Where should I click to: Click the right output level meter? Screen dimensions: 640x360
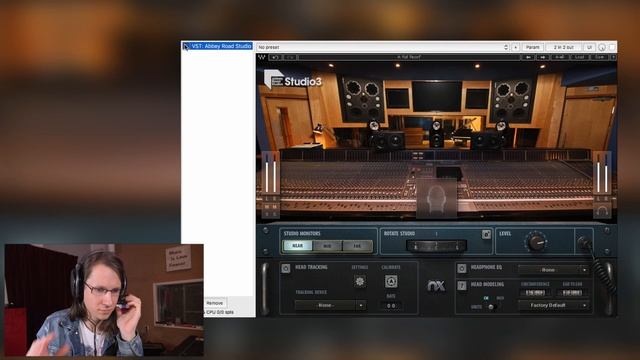pos(606,173)
